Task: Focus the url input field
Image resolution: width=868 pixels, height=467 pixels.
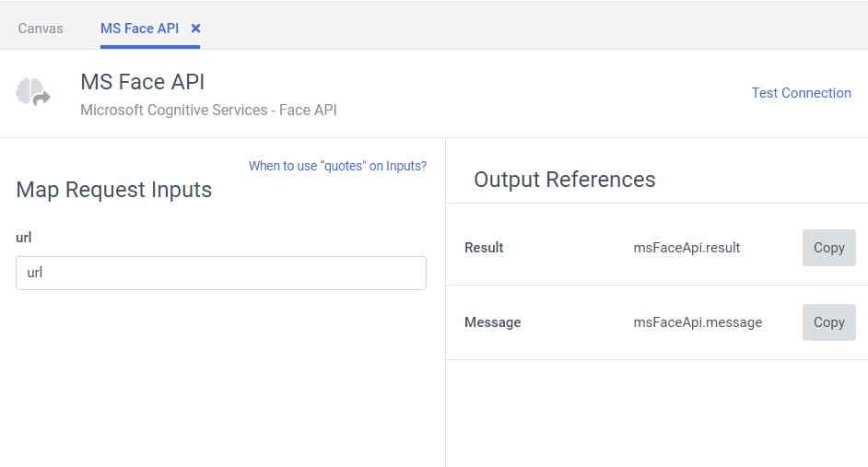Action: click(221, 273)
